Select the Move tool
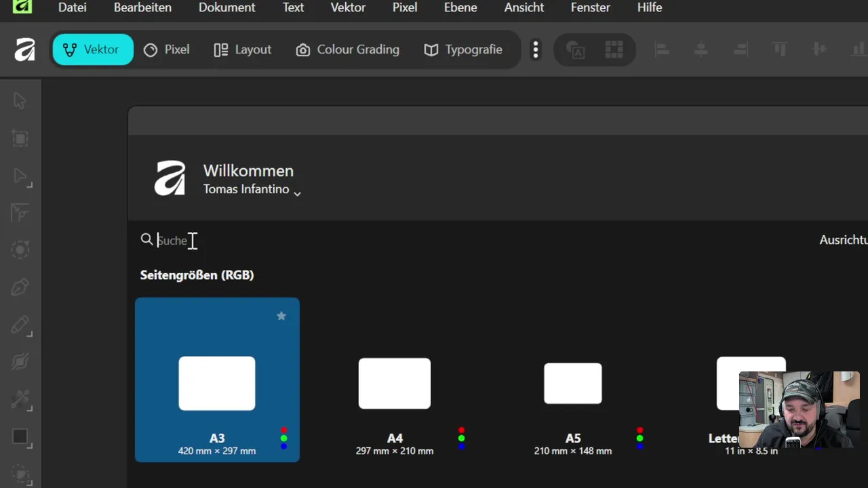The image size is (868, 488). point(20,101)
